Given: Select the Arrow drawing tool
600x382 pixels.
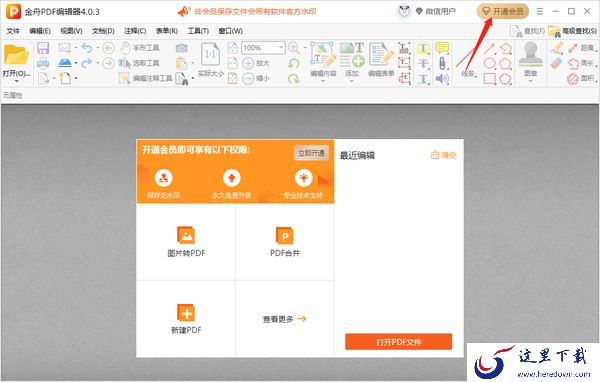Looking at the screenshot, I should point(490,48).
